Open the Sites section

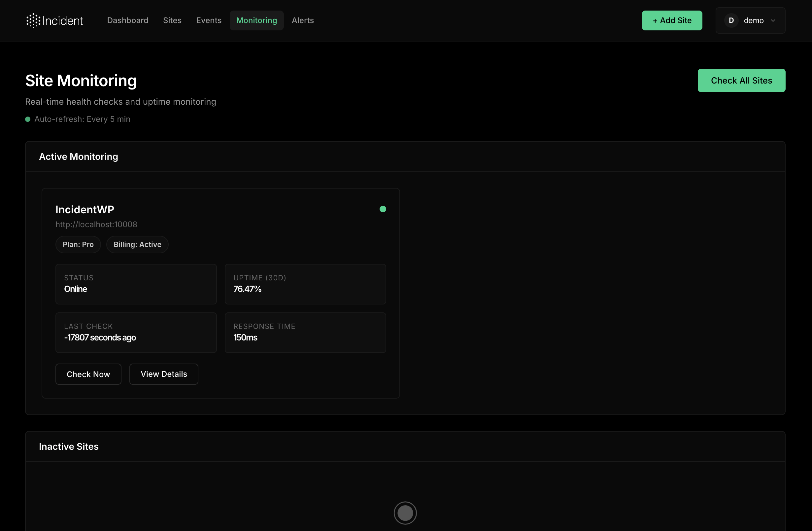(x=172, y=20)
